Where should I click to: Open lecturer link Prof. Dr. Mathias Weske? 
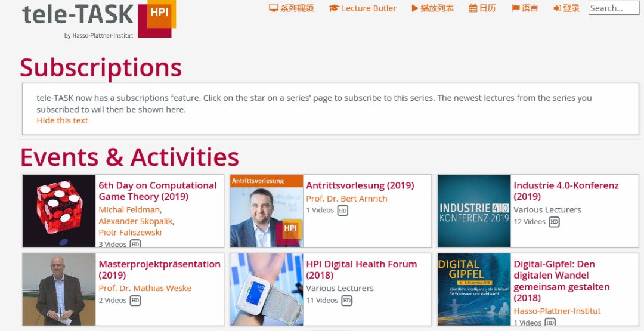pos(145,288)
